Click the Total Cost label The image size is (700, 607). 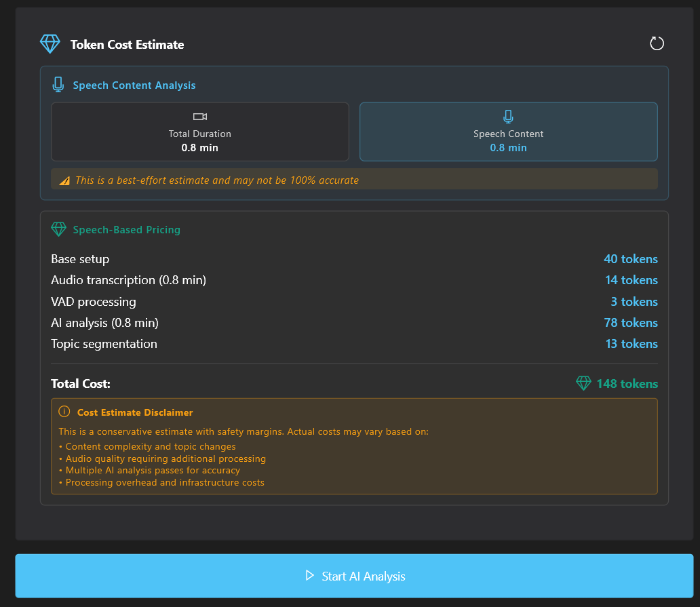pyautogui.click(x=81, y=384)
